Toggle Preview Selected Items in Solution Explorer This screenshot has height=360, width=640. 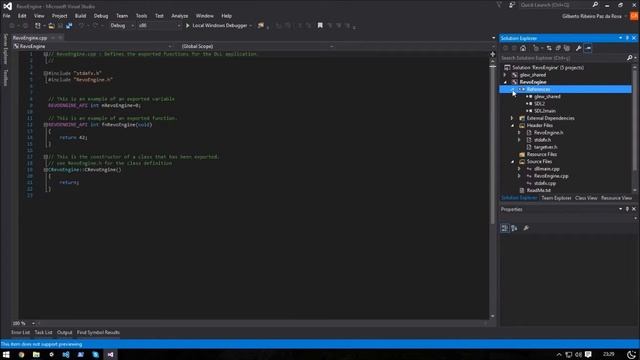pos(588,48)
